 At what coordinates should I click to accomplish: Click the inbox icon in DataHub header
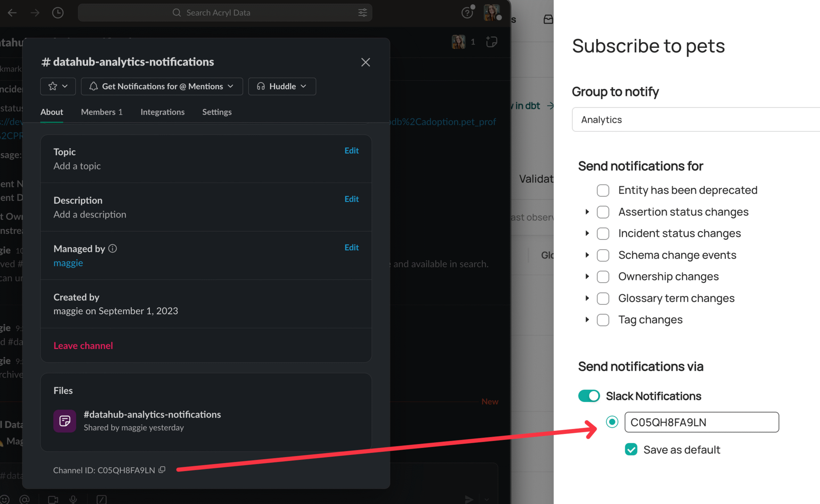(x=548, y=19)
